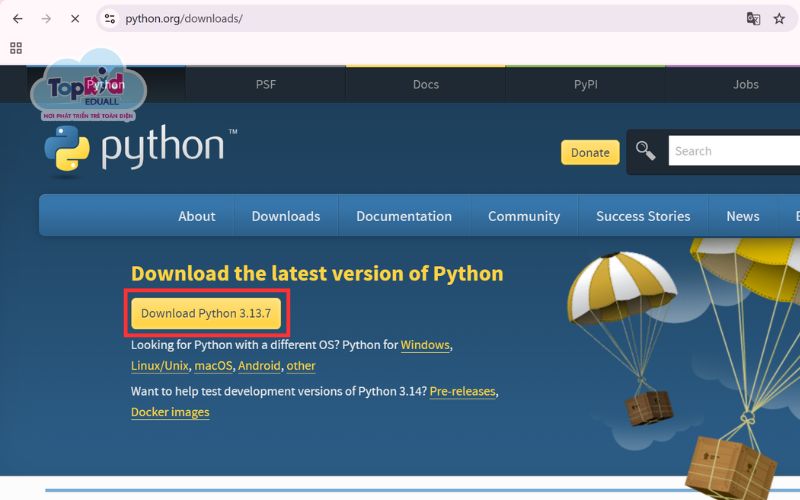Screen dimensions: 800x500
Task: Follow the Windows download link
Action: 425,345
